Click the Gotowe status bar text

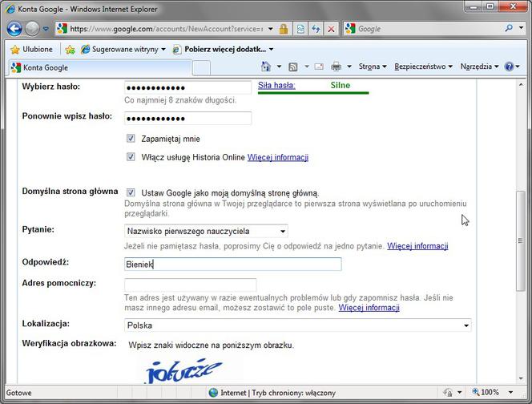(x=18, y=393)
